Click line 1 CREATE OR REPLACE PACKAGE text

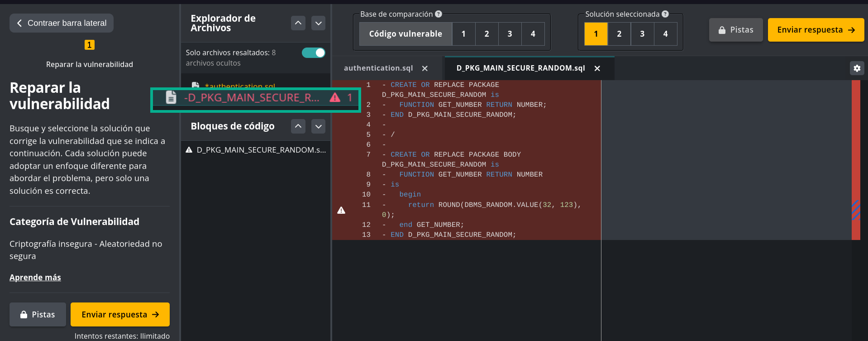click(445, 85)
